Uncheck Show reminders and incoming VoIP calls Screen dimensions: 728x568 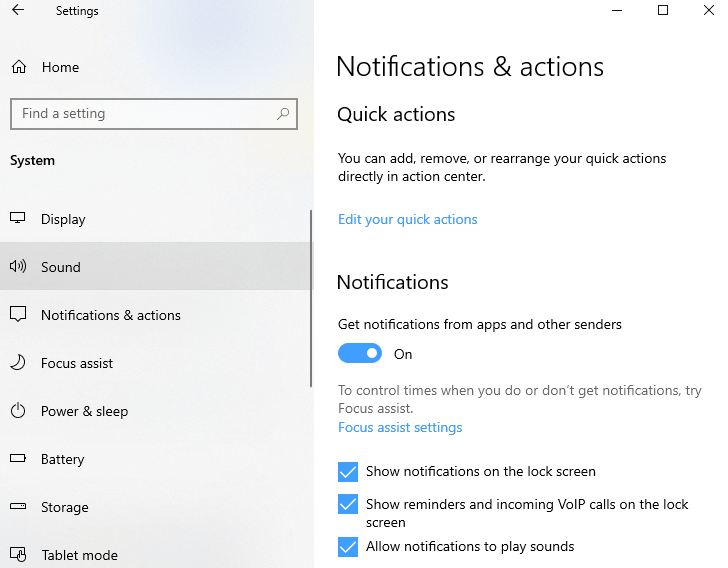point(348,504)
